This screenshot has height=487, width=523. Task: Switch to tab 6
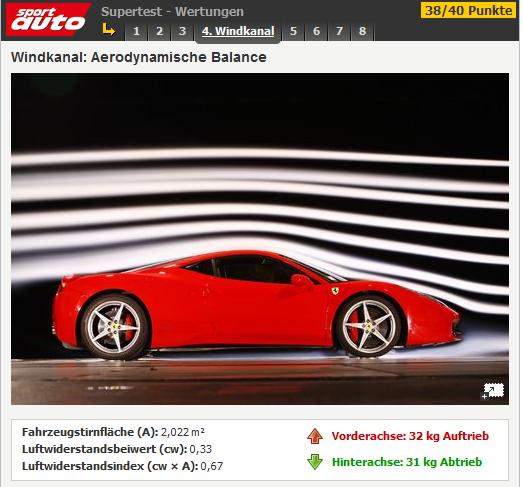[x=316, y=31]
